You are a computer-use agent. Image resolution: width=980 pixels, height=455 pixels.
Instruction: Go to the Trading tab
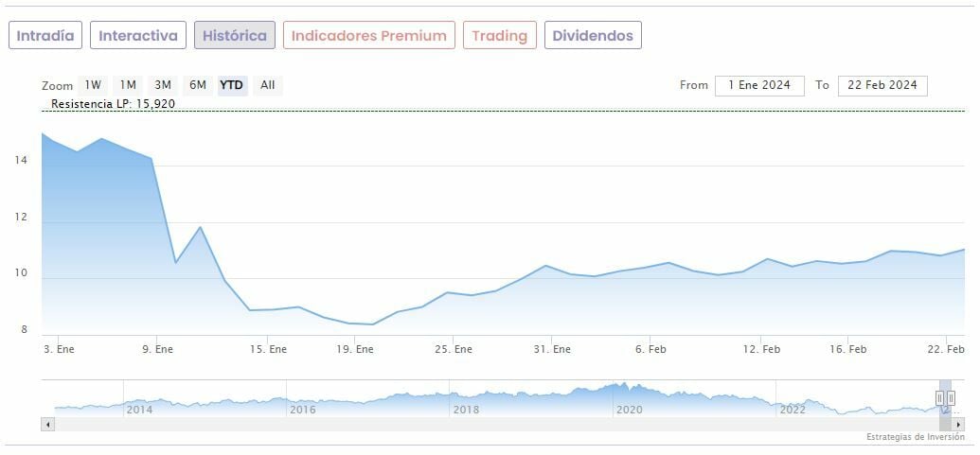pyautogui.click(x=499, y=36)
